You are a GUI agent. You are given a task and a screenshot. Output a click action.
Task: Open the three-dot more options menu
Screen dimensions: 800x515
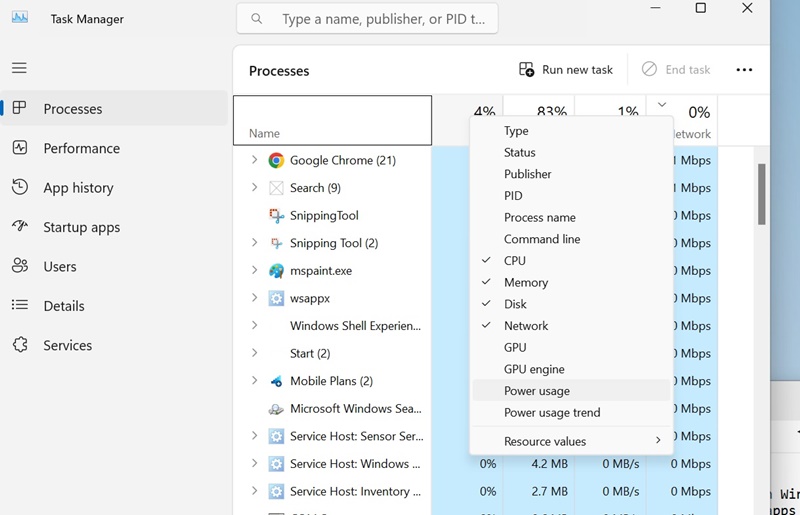[x=744, y=70]
